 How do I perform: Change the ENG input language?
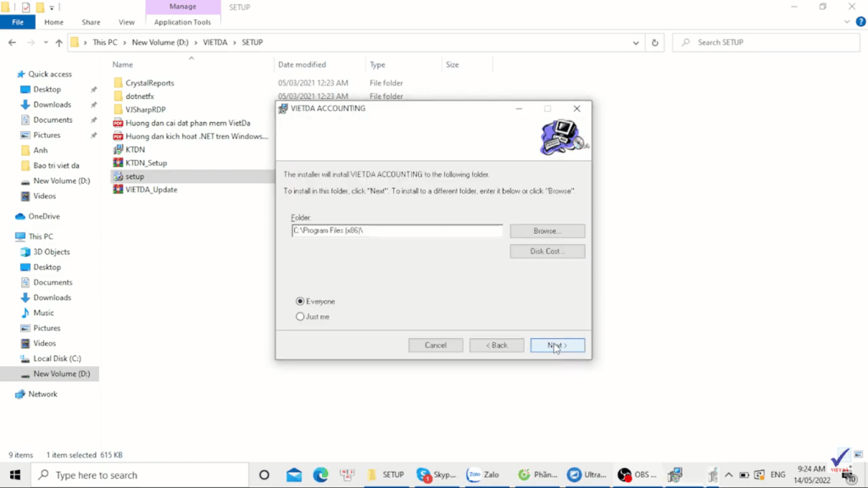[x=778, y=474]
